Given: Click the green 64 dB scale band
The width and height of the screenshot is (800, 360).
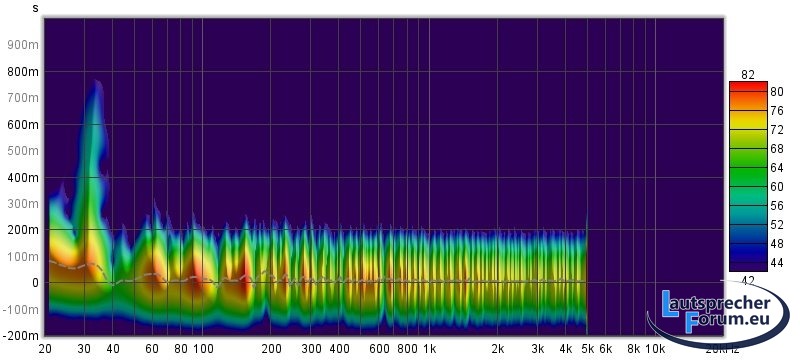Looking at the screenshot, I should (748, 168).
